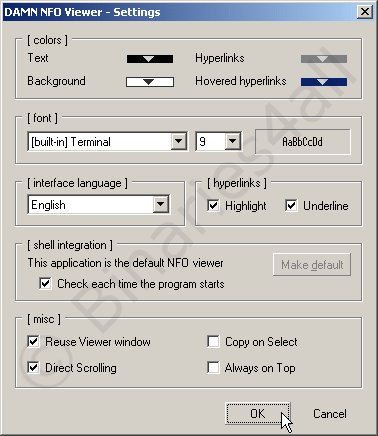Open the Background color picker swatch
378x436 pixels.
[x=150, y=82]
